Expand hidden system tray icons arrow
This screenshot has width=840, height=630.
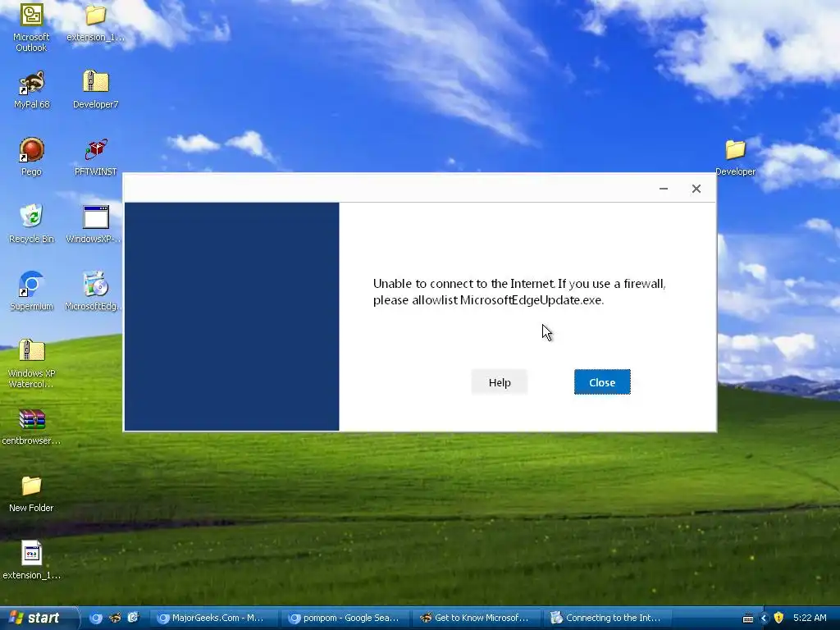point(764,619)
